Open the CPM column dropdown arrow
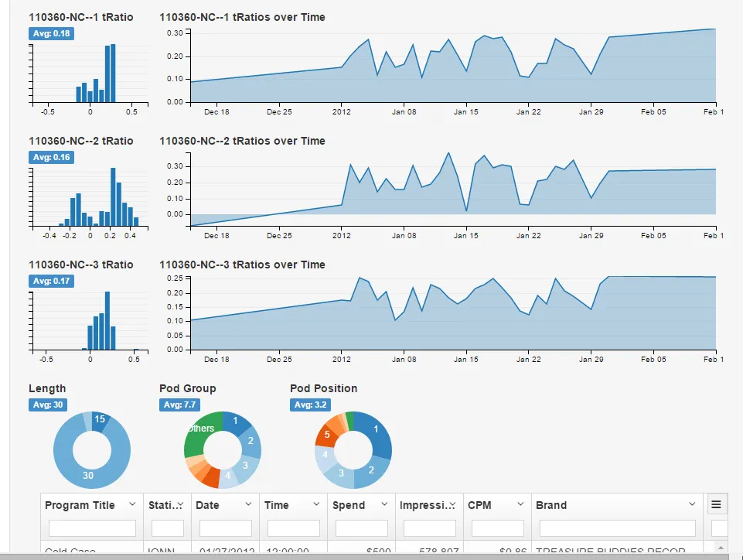 pyautogui.click(x=521, y=504)
